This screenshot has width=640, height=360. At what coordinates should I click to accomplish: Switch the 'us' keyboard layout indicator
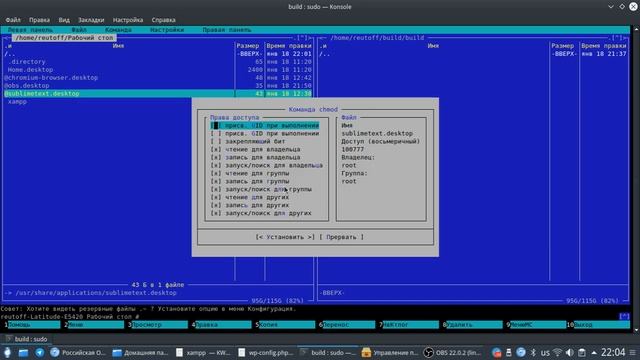click(545, 353)
